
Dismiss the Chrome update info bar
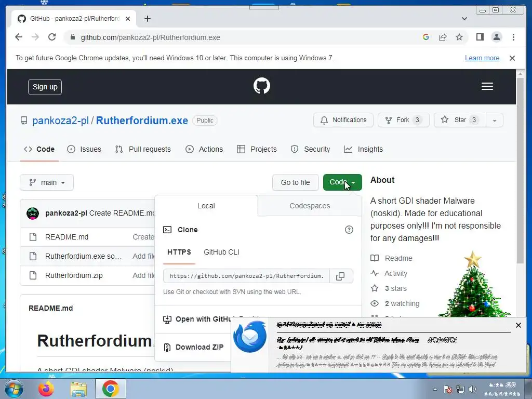(512, 58)
